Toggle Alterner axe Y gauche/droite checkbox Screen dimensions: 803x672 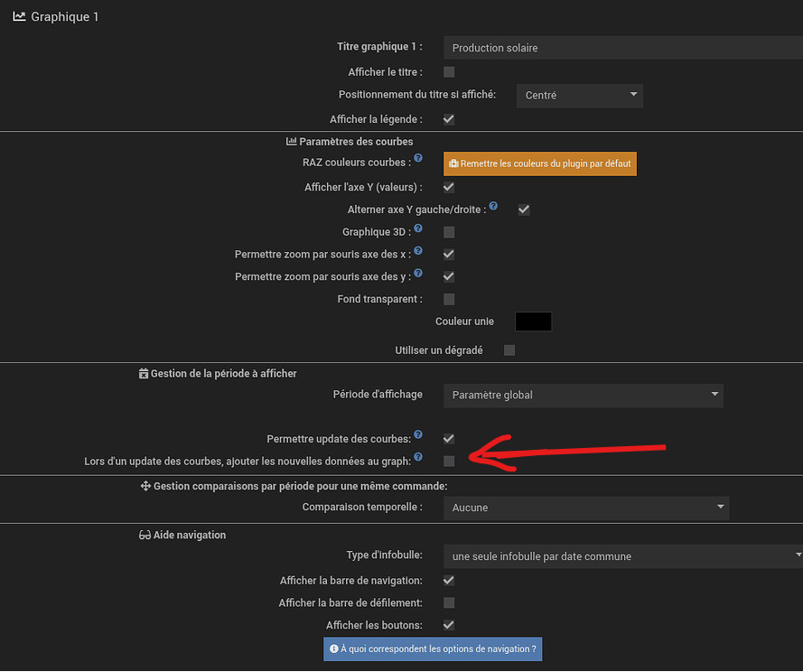pos(524,210)
